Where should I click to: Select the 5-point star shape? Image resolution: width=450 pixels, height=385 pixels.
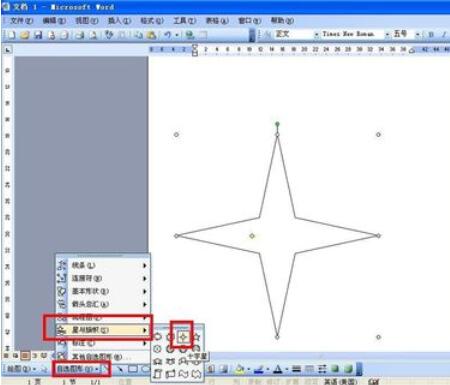[197, 337]
